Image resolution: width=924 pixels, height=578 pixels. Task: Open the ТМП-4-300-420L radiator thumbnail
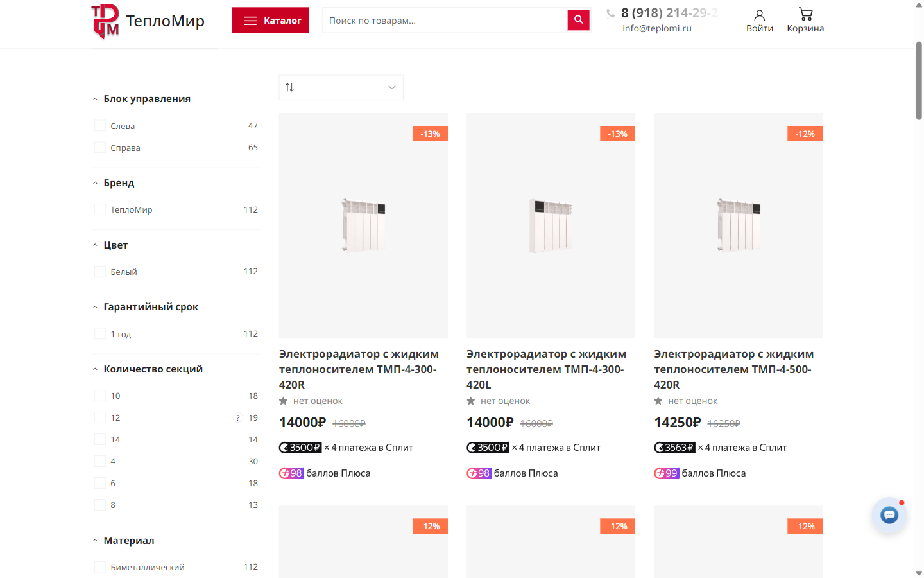pyautogui.click(x=551, y=225)
